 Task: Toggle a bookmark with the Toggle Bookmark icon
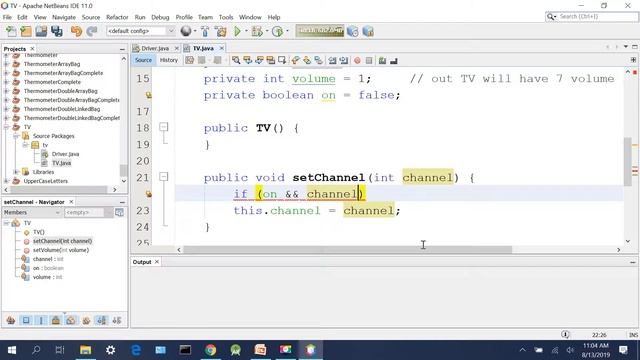(318, 60)
